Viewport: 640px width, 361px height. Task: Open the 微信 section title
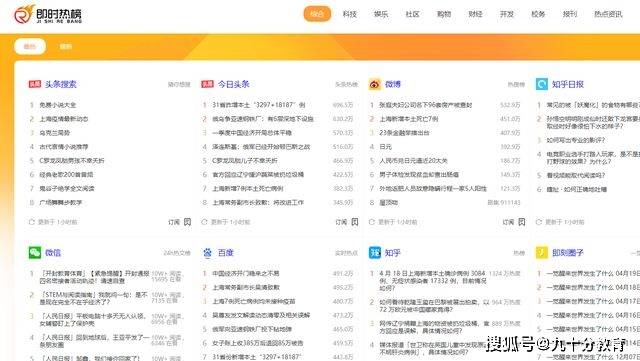(53, 252)
